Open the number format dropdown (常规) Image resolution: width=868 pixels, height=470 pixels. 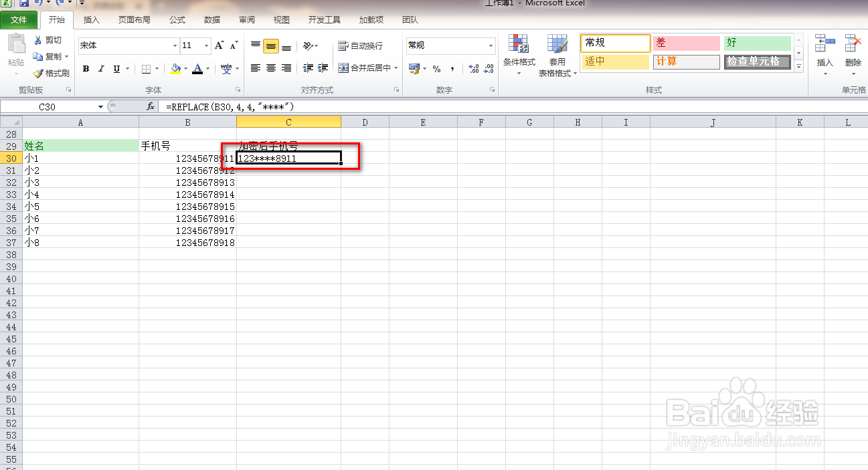(491, 45)
